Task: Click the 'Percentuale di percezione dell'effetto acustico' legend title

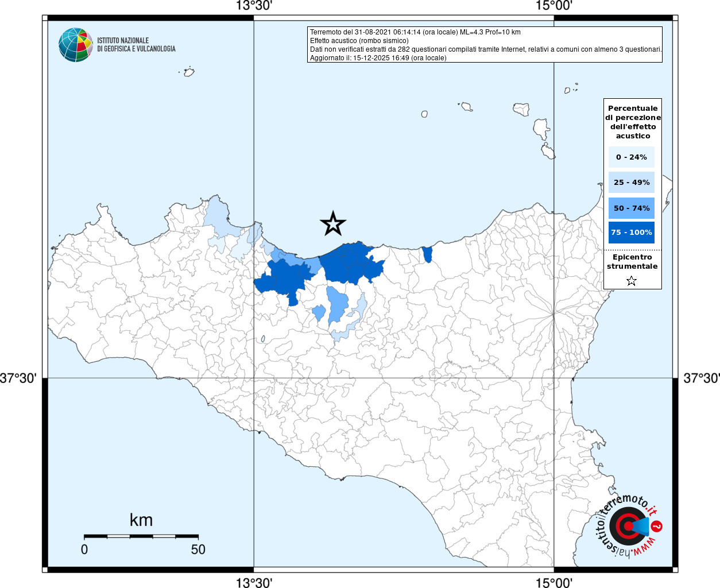Action: [633, 122]
